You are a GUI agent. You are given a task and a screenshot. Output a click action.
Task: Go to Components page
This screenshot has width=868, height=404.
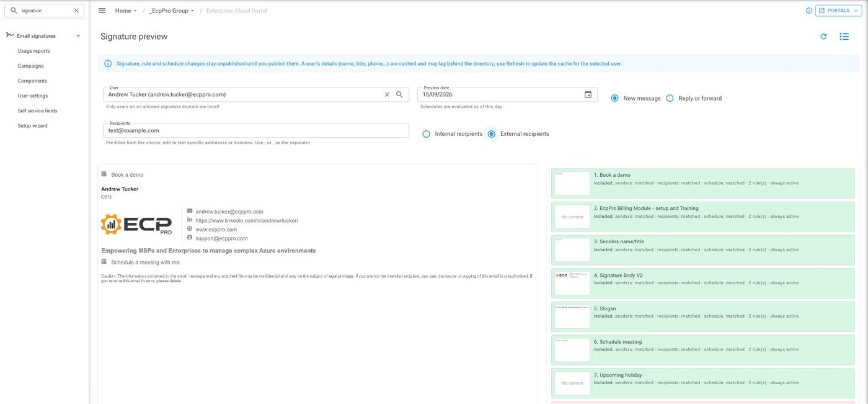(x=32, y=81)
